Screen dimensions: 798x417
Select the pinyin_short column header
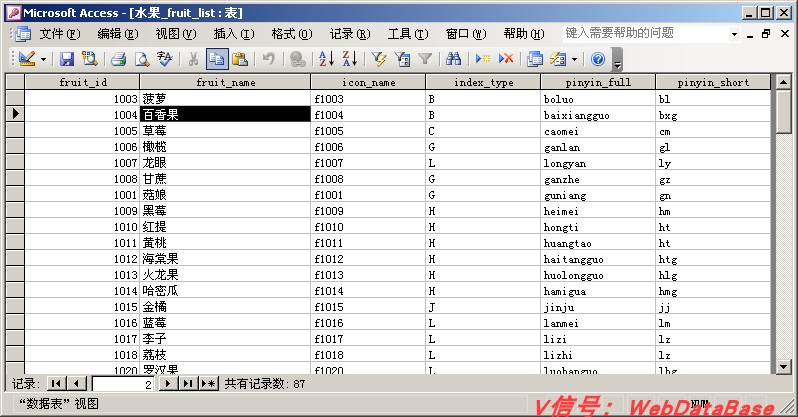(713, 82)
